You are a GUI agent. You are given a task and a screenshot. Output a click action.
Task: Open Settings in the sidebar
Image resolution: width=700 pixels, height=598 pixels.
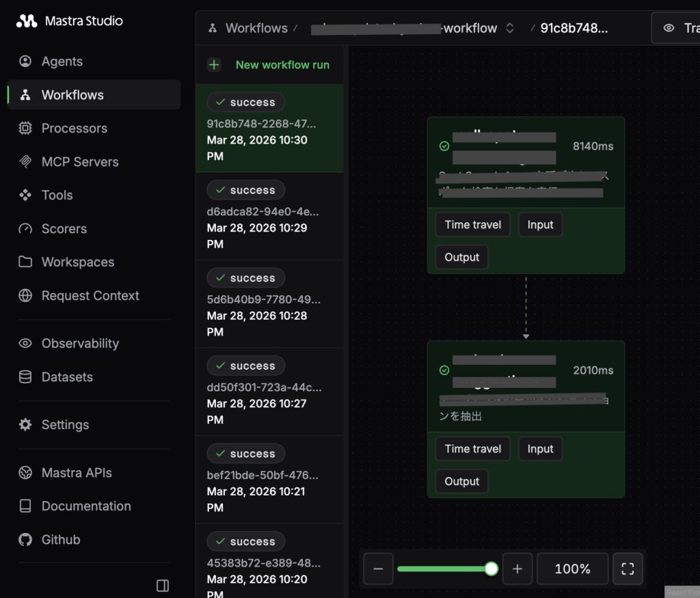(x=65, y=425)
